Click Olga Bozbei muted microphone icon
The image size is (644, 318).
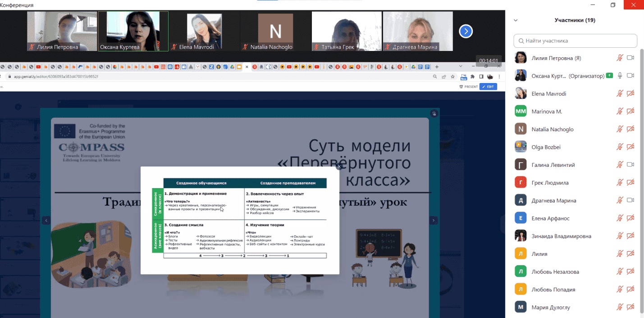click(620, 147)
